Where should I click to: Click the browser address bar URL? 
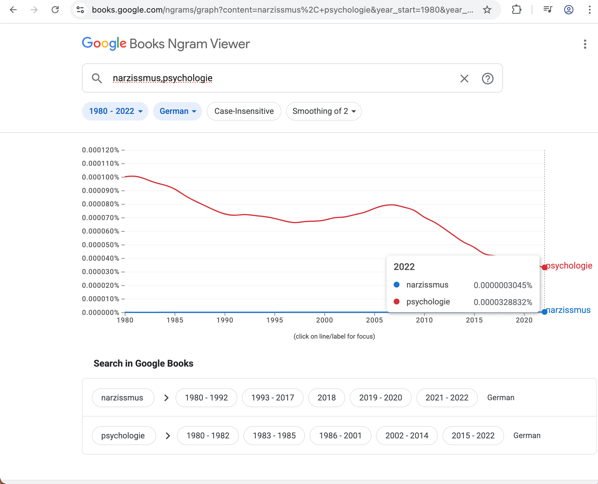[x=282, y=10]
